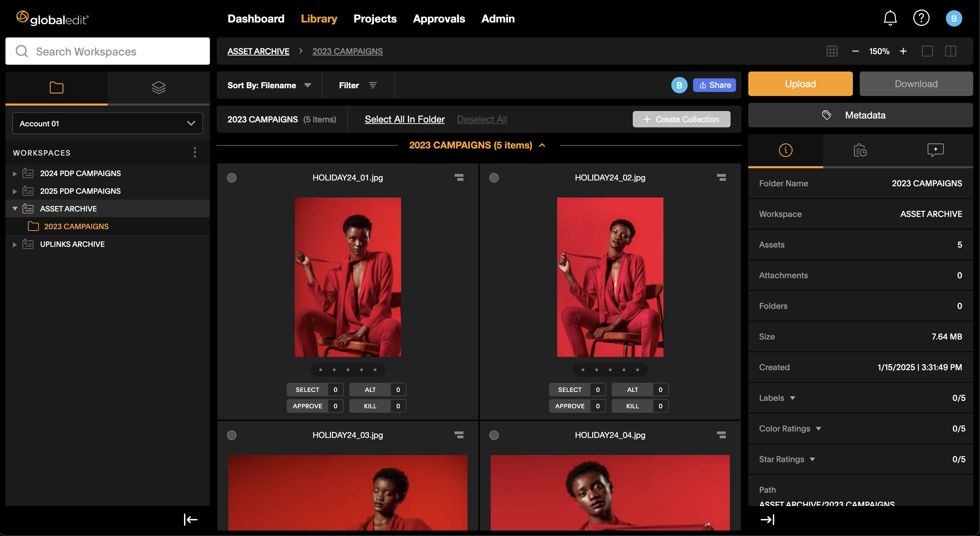The width and height of the screenshot is (980, 536).
Task: Open the Admin menu
Action: (498, 19)
